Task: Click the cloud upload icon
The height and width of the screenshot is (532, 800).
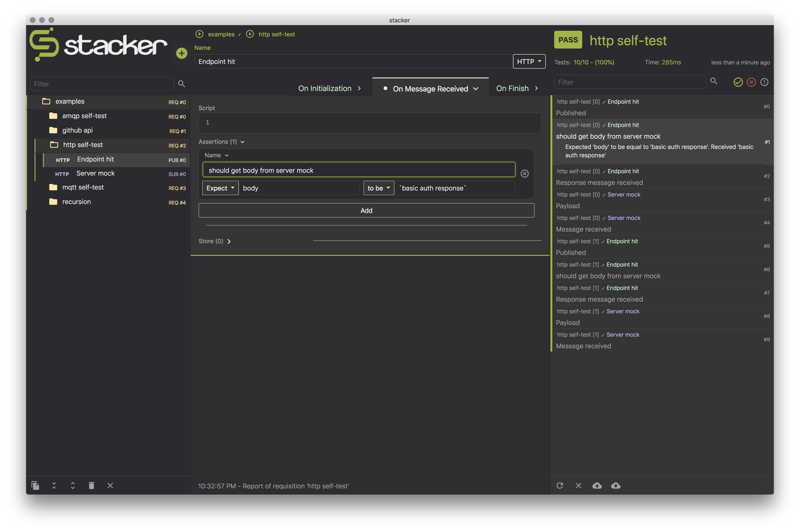Action: tap(616, 485)
